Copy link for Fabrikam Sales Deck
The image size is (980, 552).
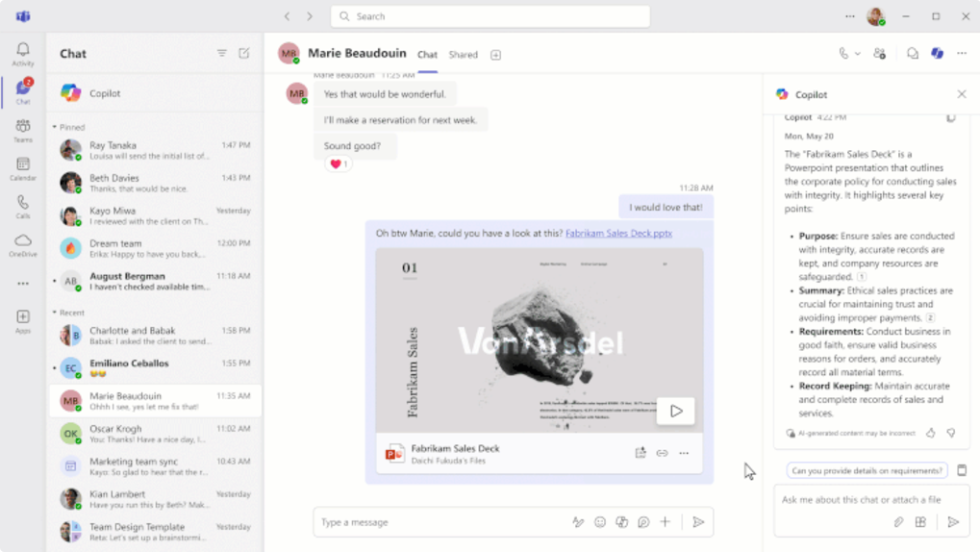[x=662, y=453]
